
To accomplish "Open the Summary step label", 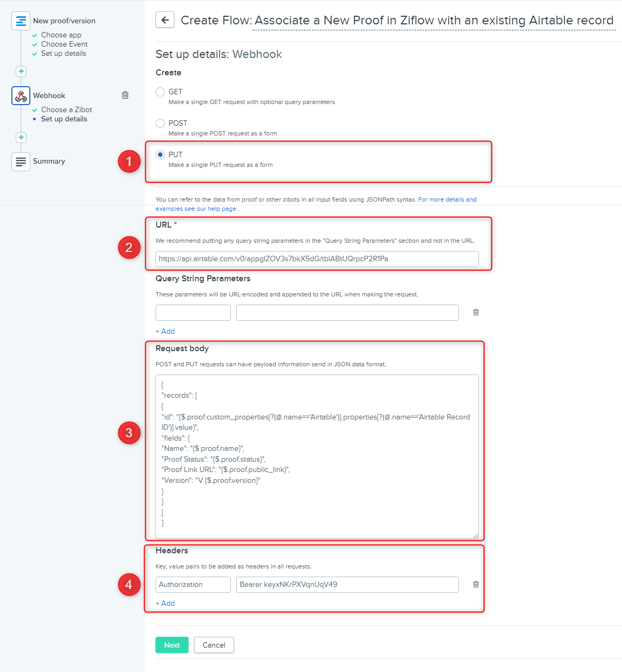I will point(49,161).
